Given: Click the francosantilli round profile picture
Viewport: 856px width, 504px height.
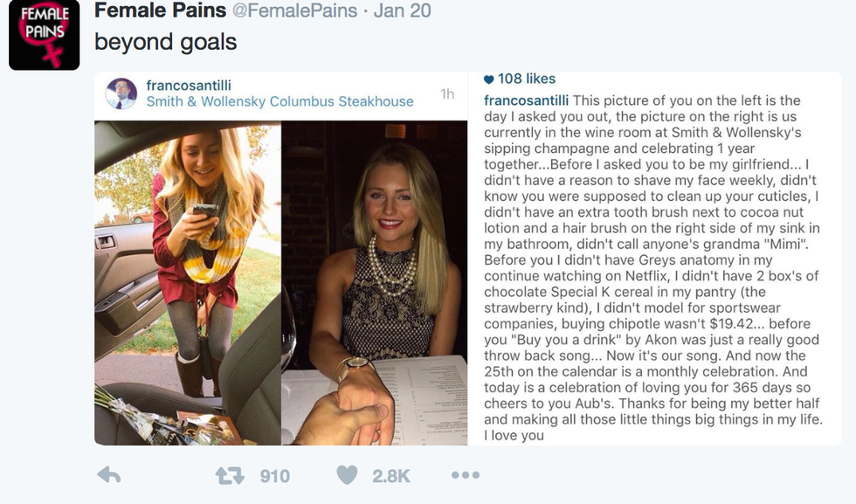Looking at the screenshot, I should [x=121, y=93].
